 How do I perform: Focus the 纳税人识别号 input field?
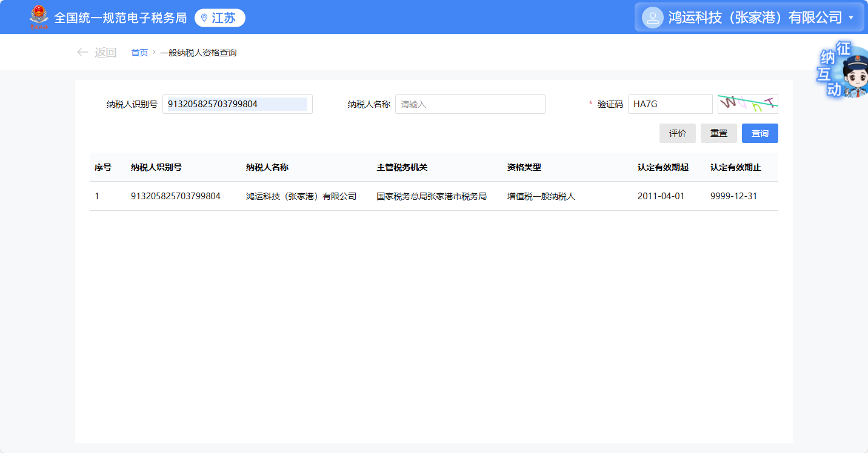(237, 104)
